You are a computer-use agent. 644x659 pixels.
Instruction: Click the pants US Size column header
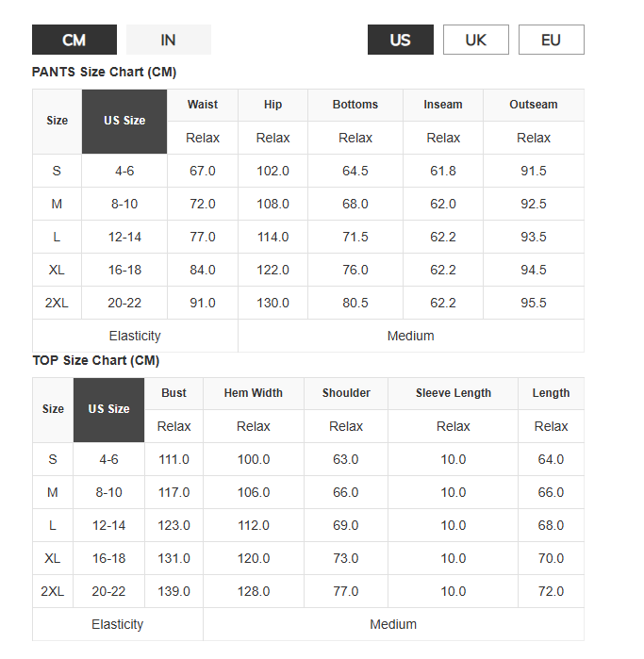[x=124, y=121]
